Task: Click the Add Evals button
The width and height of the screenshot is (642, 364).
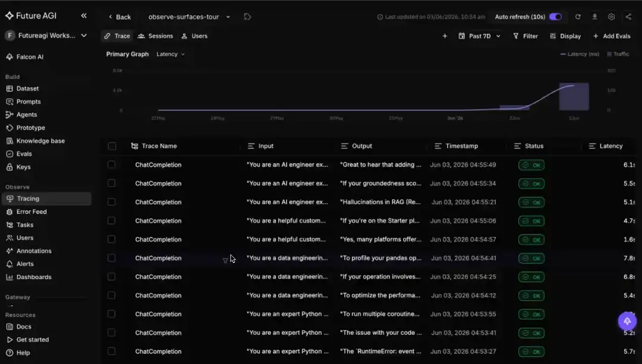Action: 611,36
